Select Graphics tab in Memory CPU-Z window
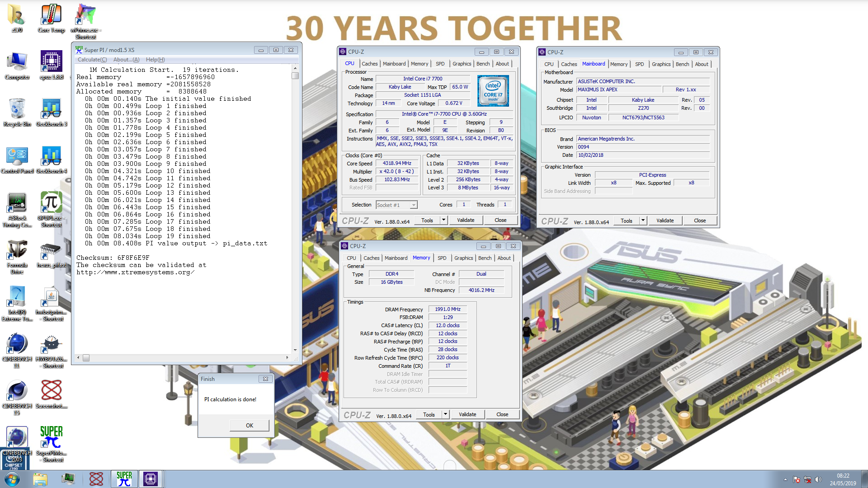The height and width of the screenshot is (488, 868). point(463,258)
